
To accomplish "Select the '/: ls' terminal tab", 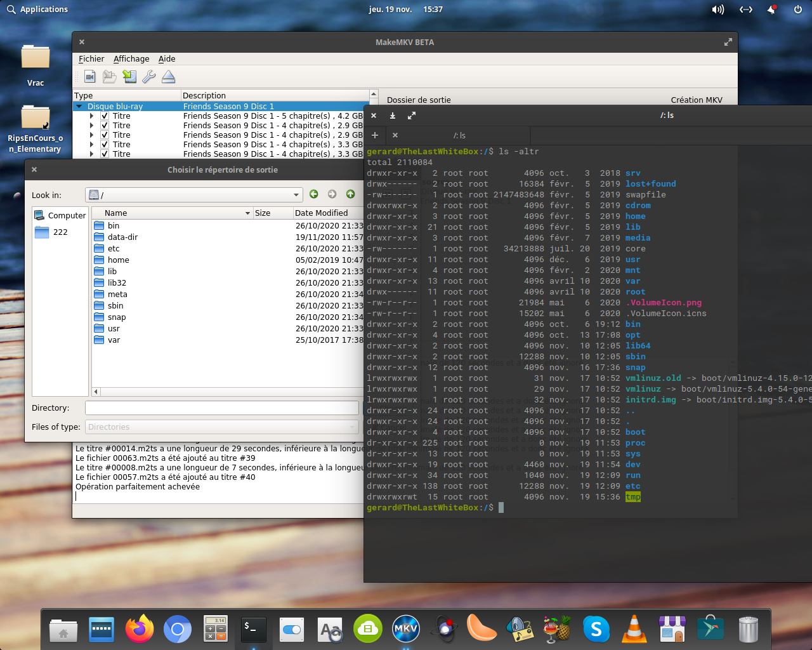I will pos(459,135).
